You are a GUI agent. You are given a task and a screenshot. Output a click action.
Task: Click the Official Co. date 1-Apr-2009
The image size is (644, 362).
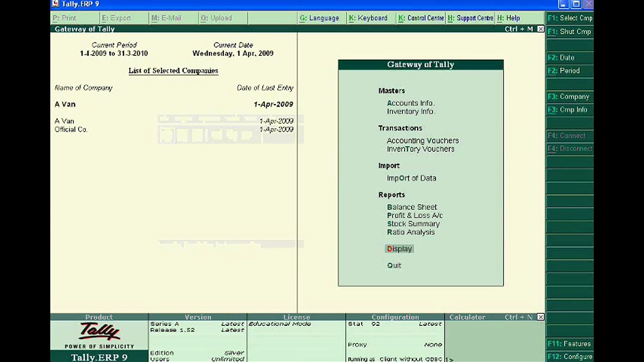tap(276, 130)
